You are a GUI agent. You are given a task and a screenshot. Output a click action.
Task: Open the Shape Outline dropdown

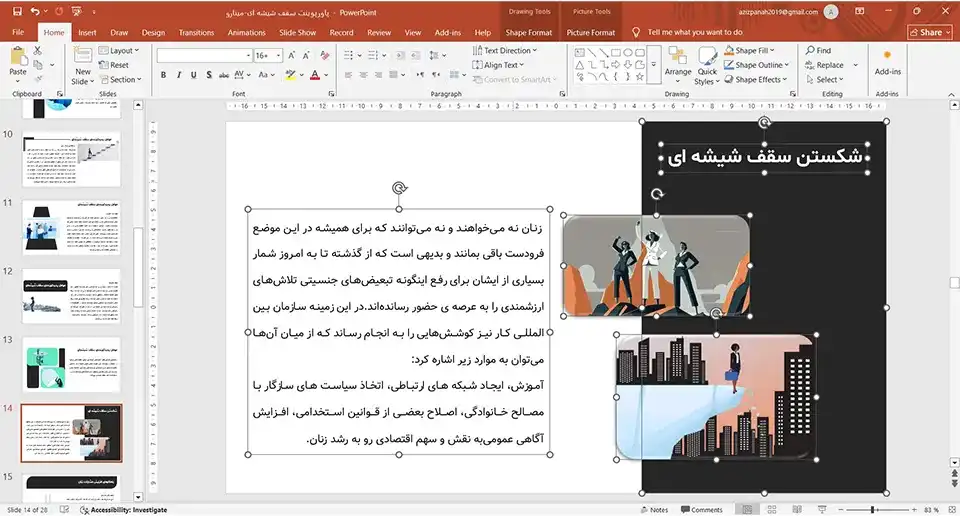757,65
